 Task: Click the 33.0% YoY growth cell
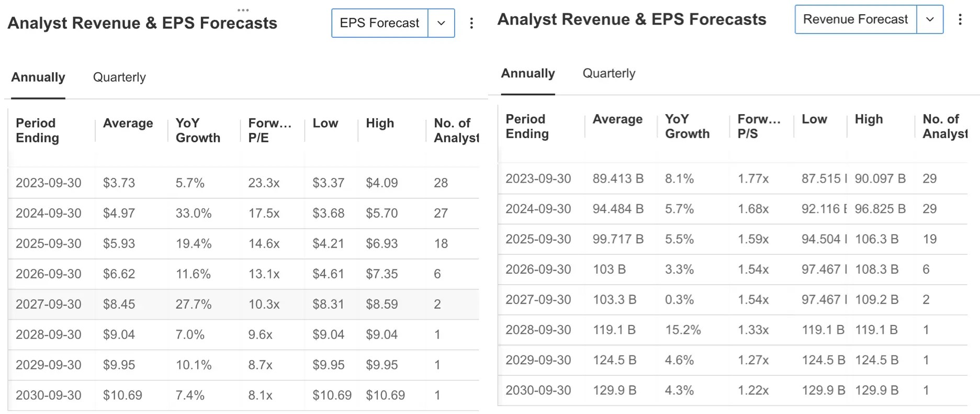click(x=193, y=213)
